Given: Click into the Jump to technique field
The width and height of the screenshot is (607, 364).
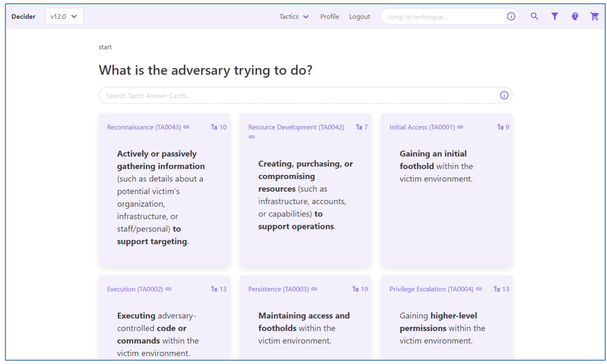Looking at the screenshot, I should [444, 17].
